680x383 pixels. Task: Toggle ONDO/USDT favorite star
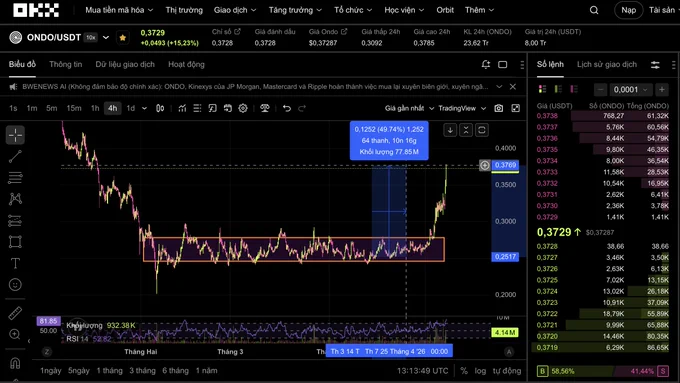coord(123,38)
